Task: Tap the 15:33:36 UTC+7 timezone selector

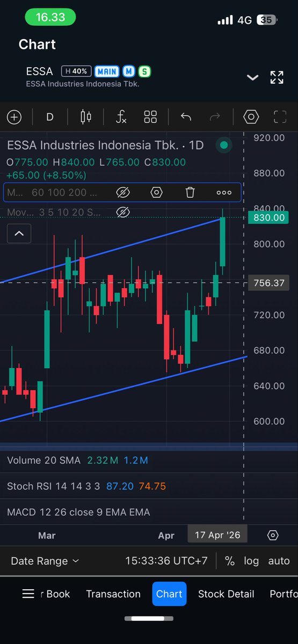Action: [166, 561]
